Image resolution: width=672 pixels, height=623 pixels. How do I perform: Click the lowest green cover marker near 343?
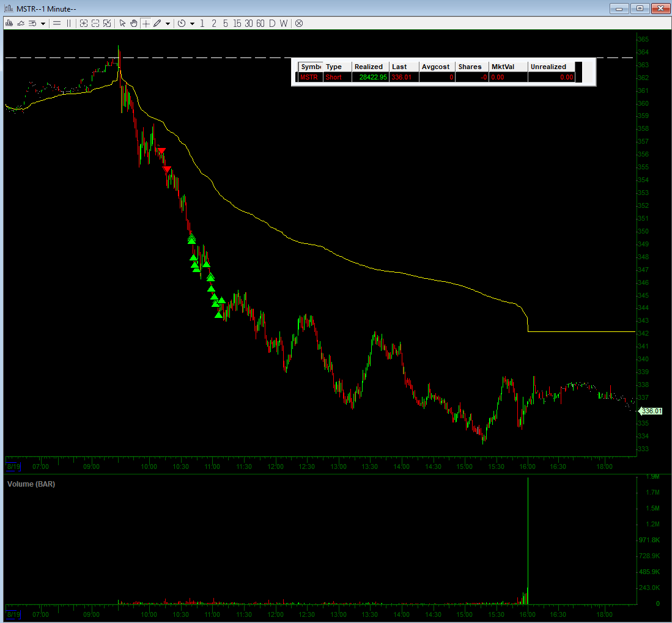[x=218, y=315]
